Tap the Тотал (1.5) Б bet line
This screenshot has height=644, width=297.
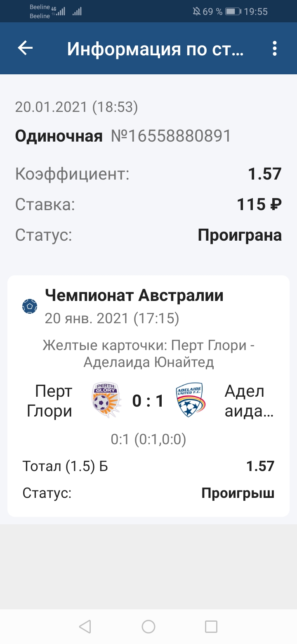65,466
